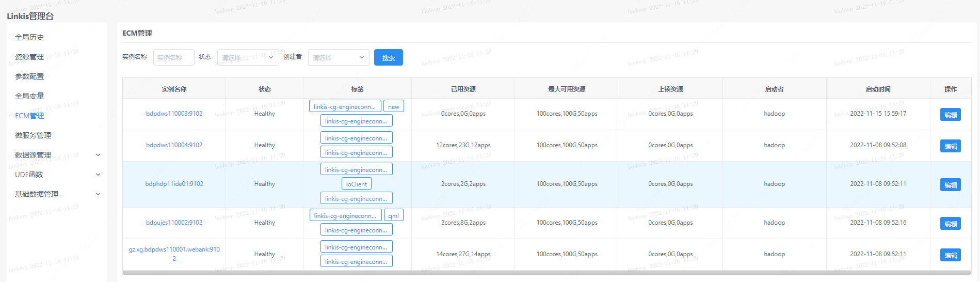Image resolution: width=980 pixels, height=282 pixels.
Task: Edit the bdpdws110003:9102 row
Action: (x=950, y=115)
